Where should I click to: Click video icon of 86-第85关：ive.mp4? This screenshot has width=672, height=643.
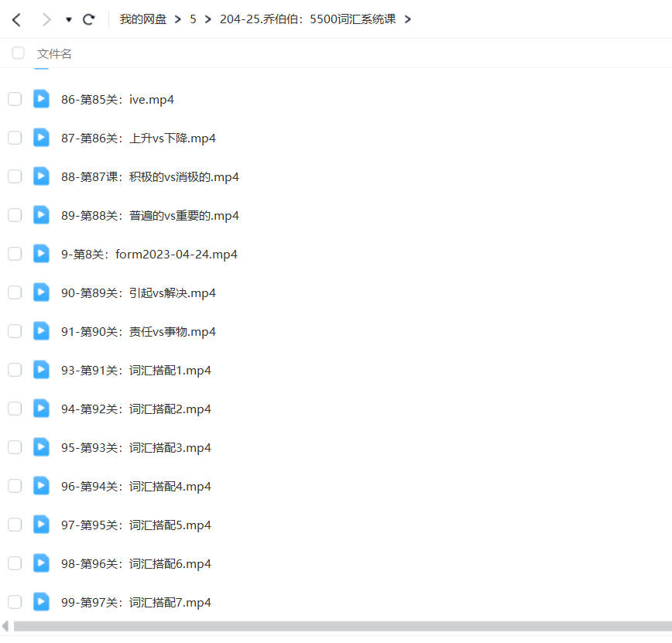coord(41,99)
